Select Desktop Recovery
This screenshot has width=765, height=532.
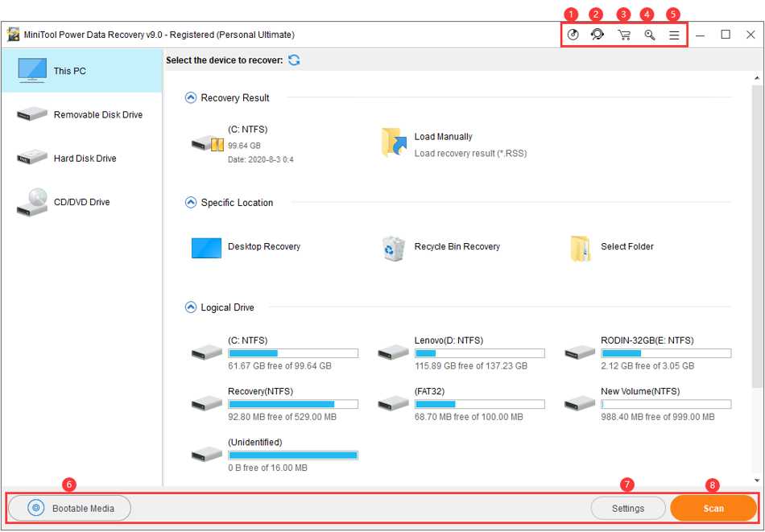(x=246, y=247)
